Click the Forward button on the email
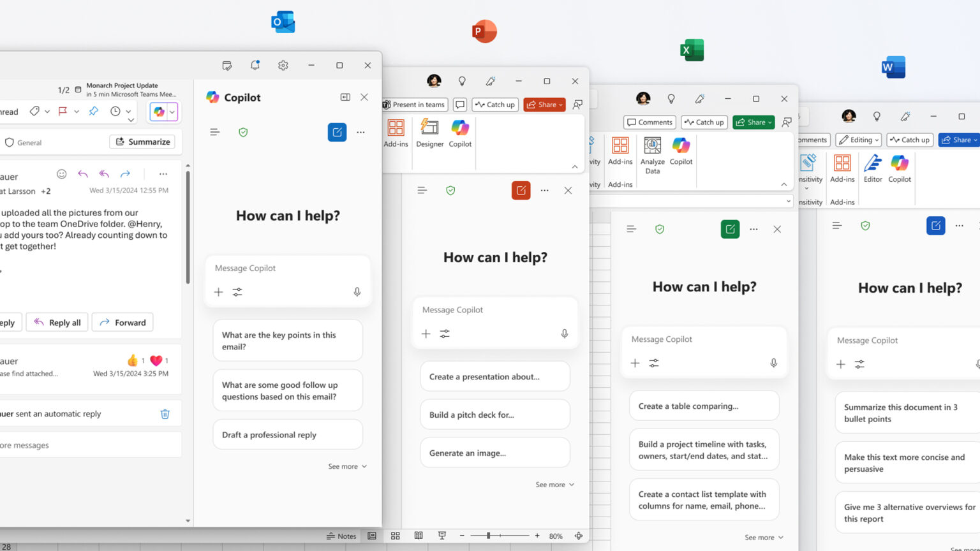Viewport: 980px width, 551px height. coord(122,323)
